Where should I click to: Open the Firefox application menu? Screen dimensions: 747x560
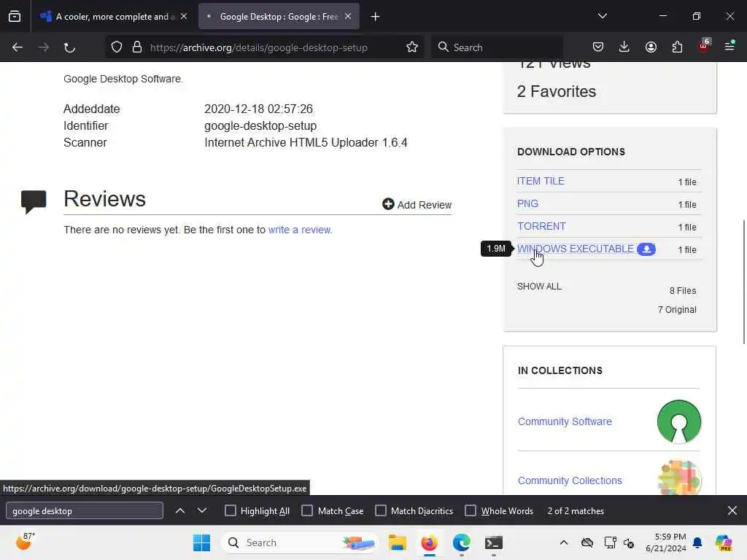point(729,47)
